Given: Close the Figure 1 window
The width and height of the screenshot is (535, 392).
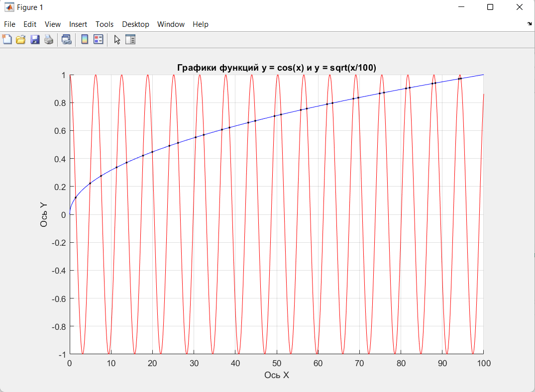Looking at the screenshot, I should coord(519,7).
